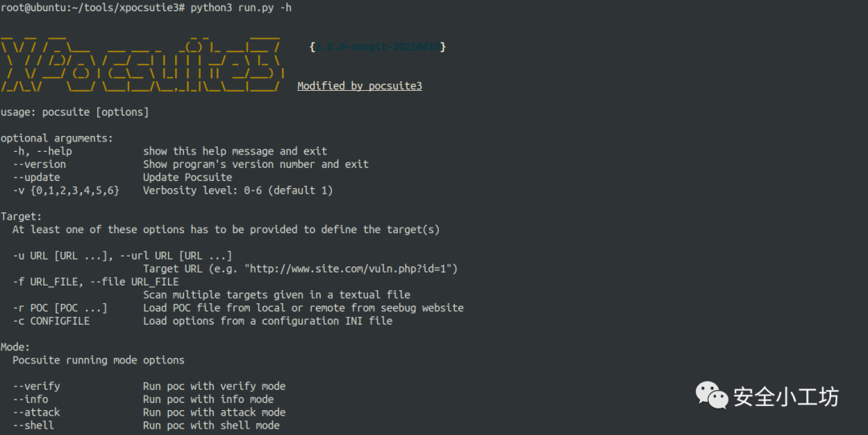The width and height of the screenshot is (868, 435).
Task: Select the --info mode option
Action: (x=31, y=399)
